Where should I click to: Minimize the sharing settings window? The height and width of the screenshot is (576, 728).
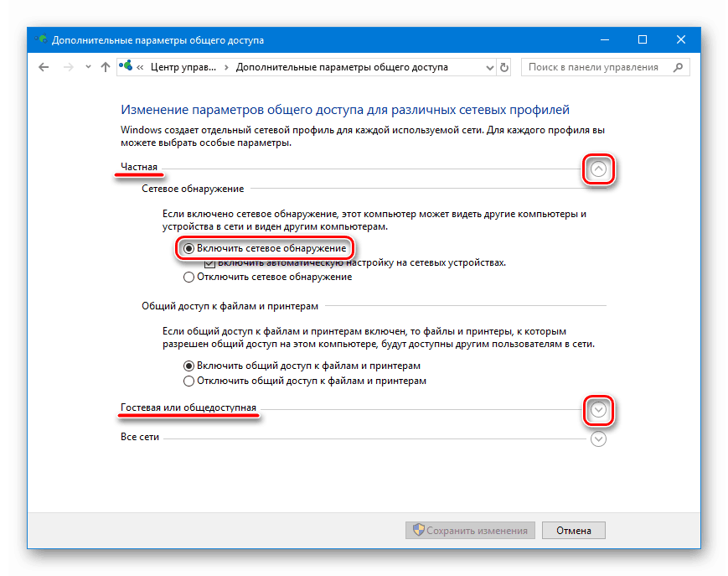pos(605,40)
